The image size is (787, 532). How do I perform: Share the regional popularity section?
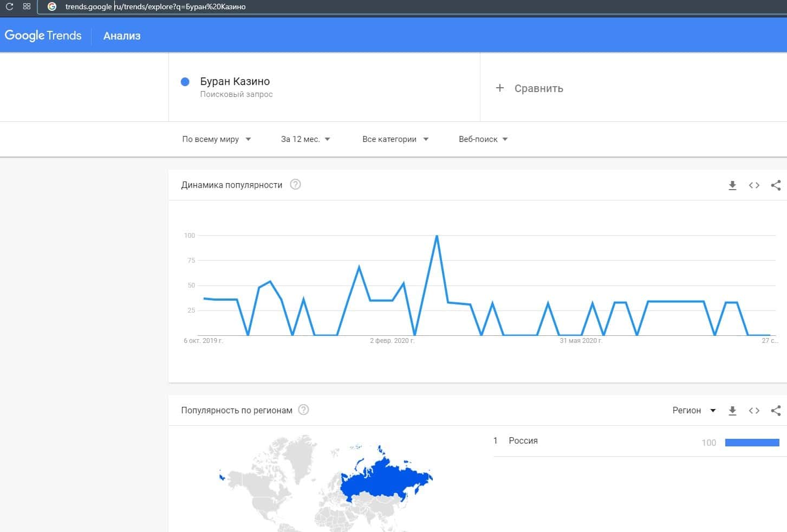(776, 411)
